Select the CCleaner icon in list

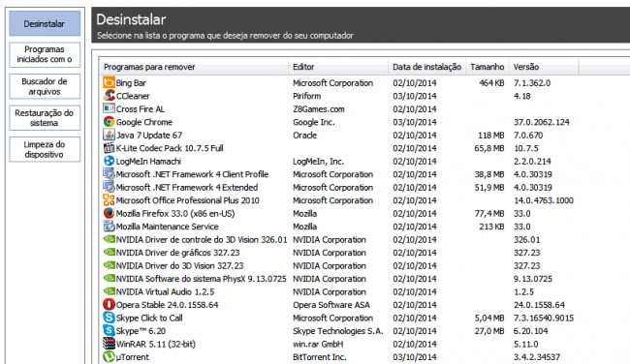109,96
